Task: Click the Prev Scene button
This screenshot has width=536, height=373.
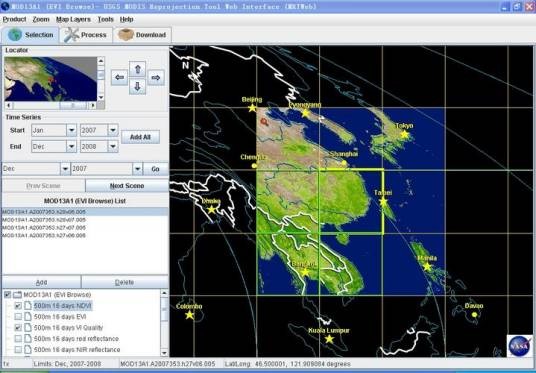Action: (43, 186)
